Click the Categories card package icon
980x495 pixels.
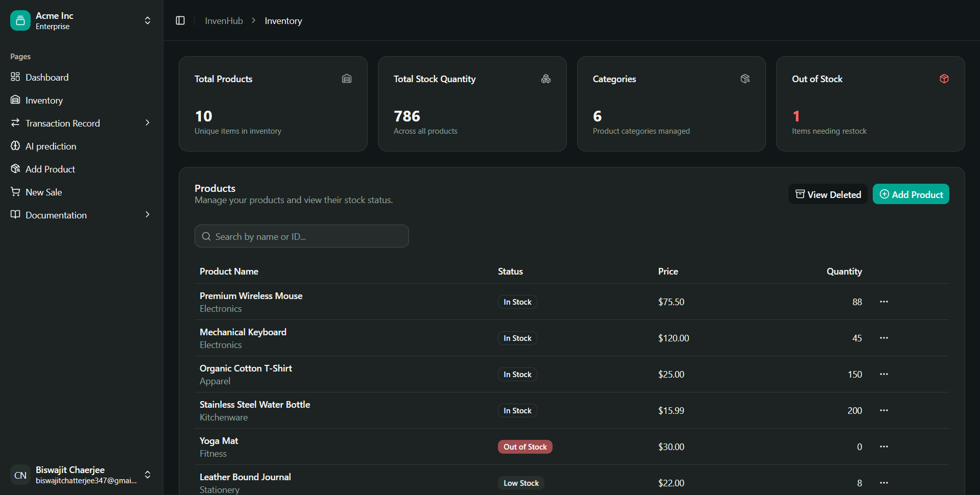745,79
